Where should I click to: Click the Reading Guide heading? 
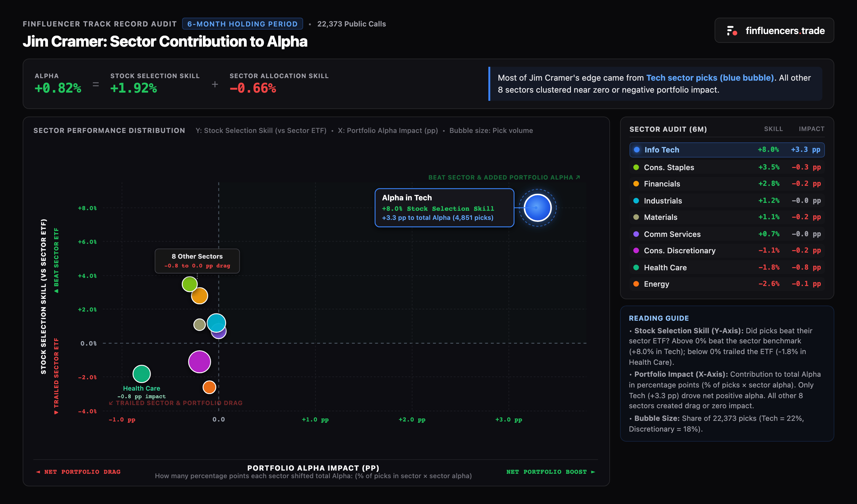(x=659, y=318)
